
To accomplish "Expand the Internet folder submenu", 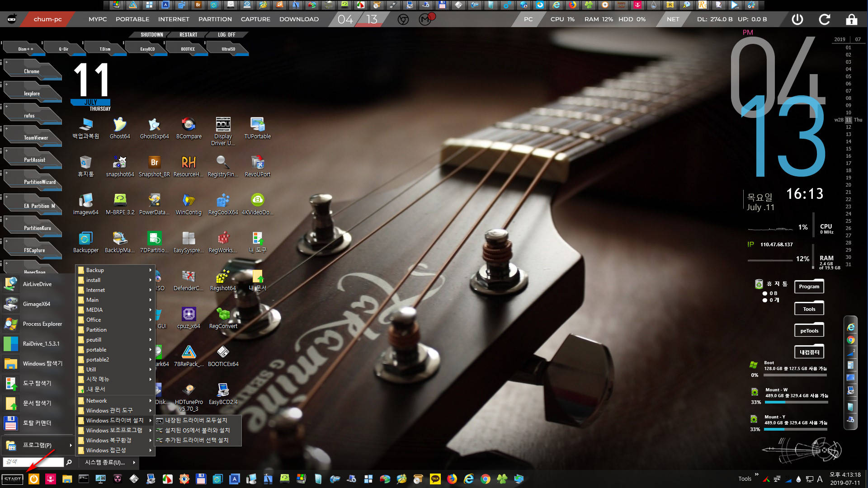I will tap(115, 290).
